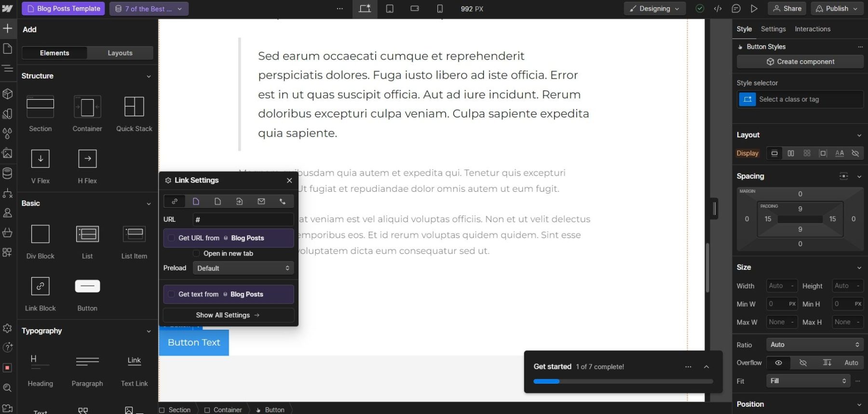This screenshot has width=868, height=414.
Task: Select the desktop base breakpoint icon
Action: click(365, 9)
